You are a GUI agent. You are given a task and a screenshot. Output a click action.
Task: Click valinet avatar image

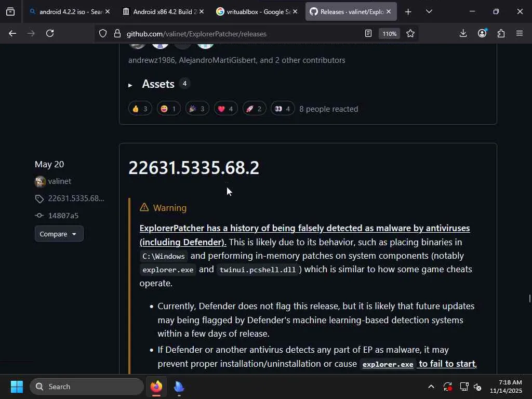(x=40, y=181)
